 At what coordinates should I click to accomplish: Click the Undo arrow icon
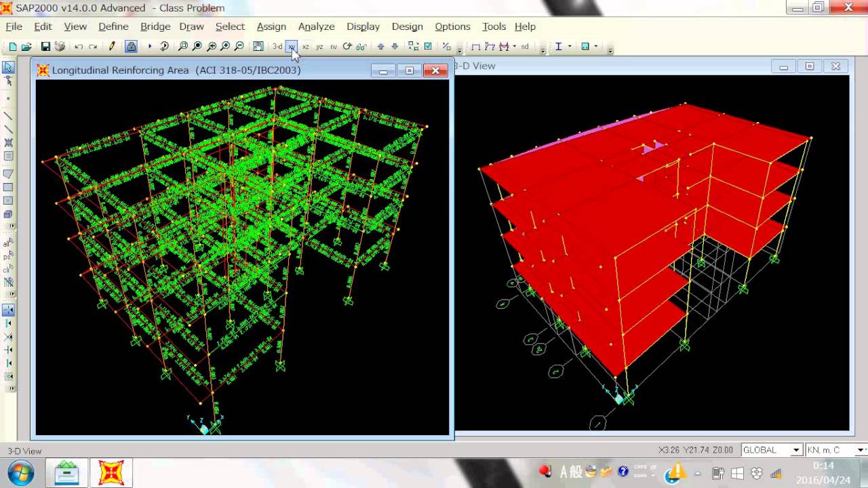(79, 47)
